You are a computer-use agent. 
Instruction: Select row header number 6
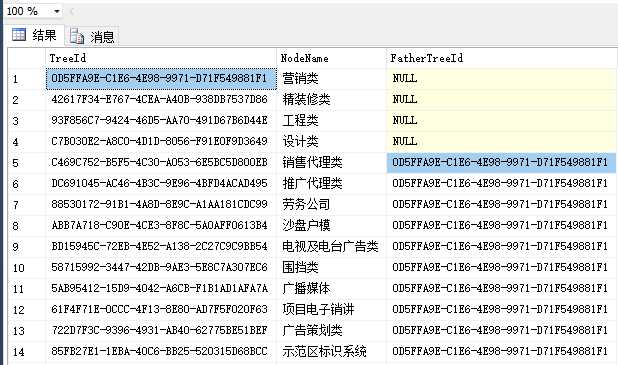(26, 184)
